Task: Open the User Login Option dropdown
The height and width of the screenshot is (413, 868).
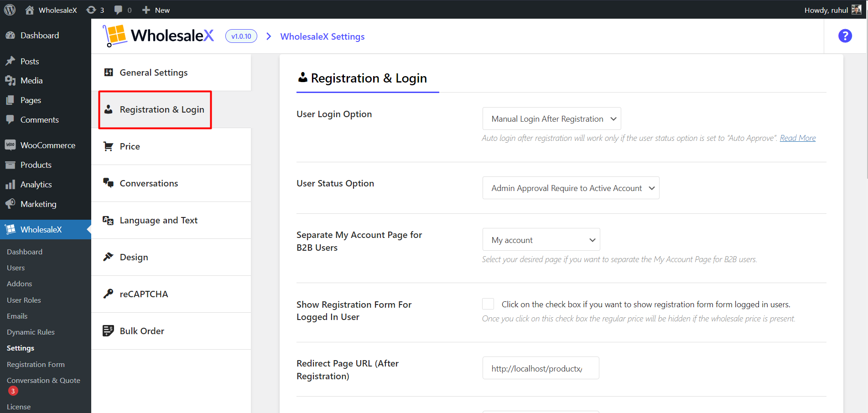Action: pos(552,119)
